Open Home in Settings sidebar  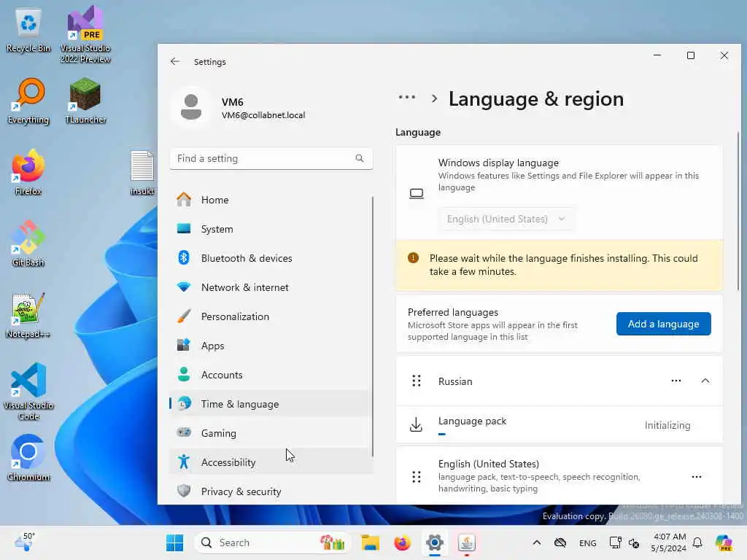270,200
